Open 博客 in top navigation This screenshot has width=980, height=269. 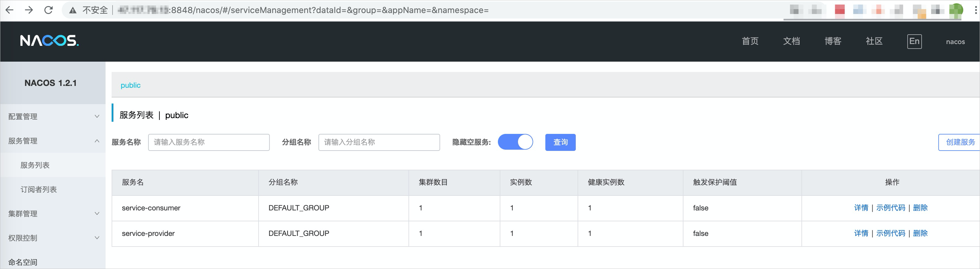click(x=833, y=41)
